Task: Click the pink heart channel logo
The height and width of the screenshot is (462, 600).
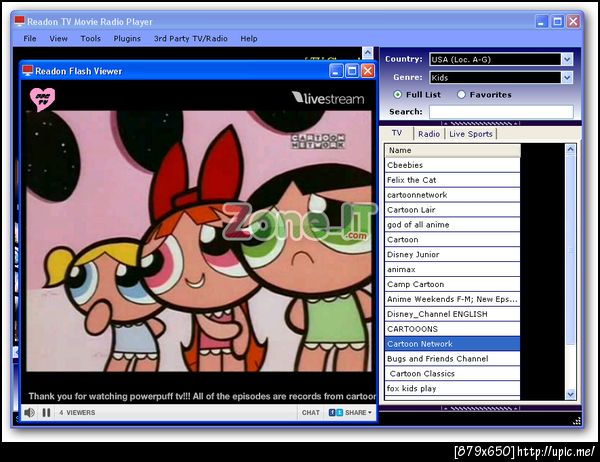Action: click(x=42, y=99)
